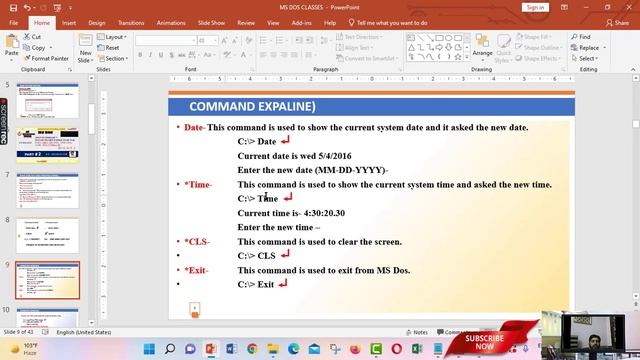Cut the selection with the scissors icon

pos(32,37)
